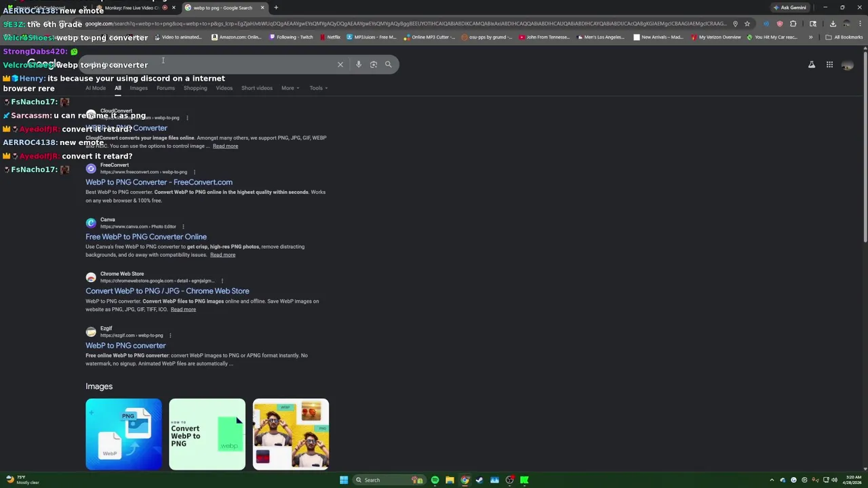
Task: Open yellow man-with-glasses image thumbnail
Action: tap(291, 434)
